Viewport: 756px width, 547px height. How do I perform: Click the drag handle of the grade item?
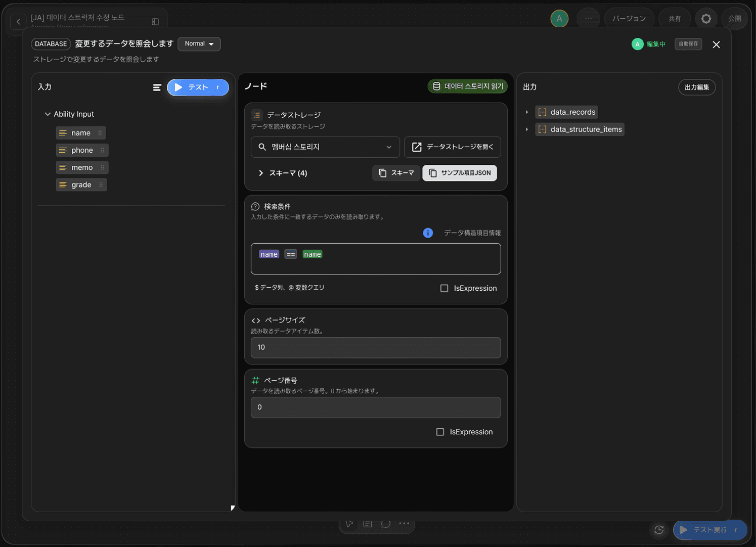101,185
